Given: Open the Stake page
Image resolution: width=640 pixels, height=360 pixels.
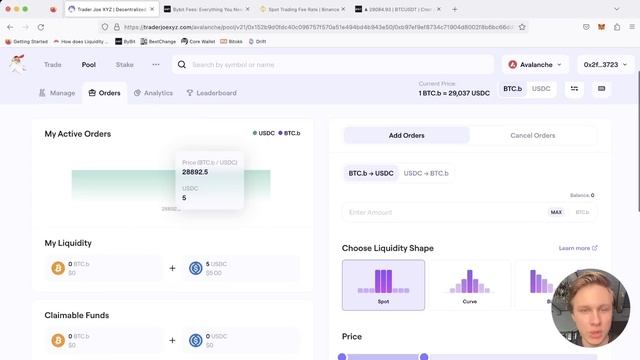Looking at the screenshot, I should 124,64.
